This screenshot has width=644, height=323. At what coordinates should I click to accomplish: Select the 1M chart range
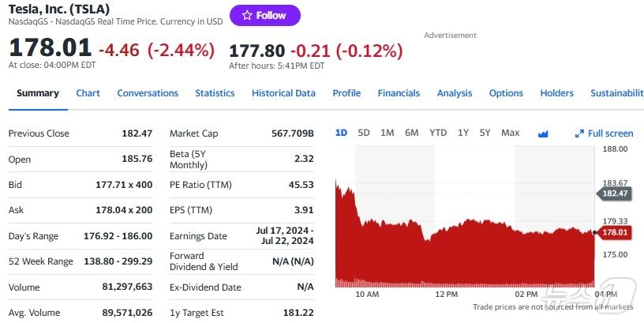[x=387, y=133]
